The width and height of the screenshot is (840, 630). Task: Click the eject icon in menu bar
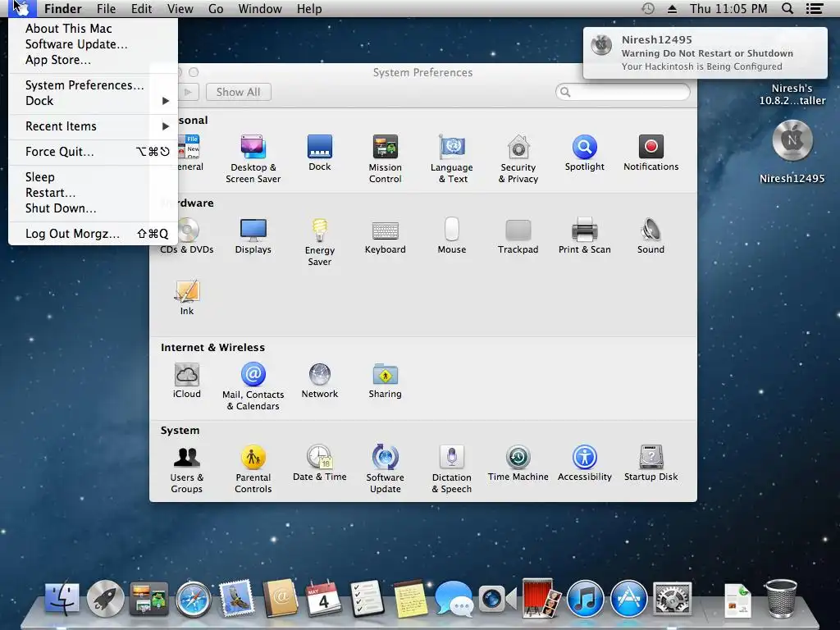tap(672, 9)
